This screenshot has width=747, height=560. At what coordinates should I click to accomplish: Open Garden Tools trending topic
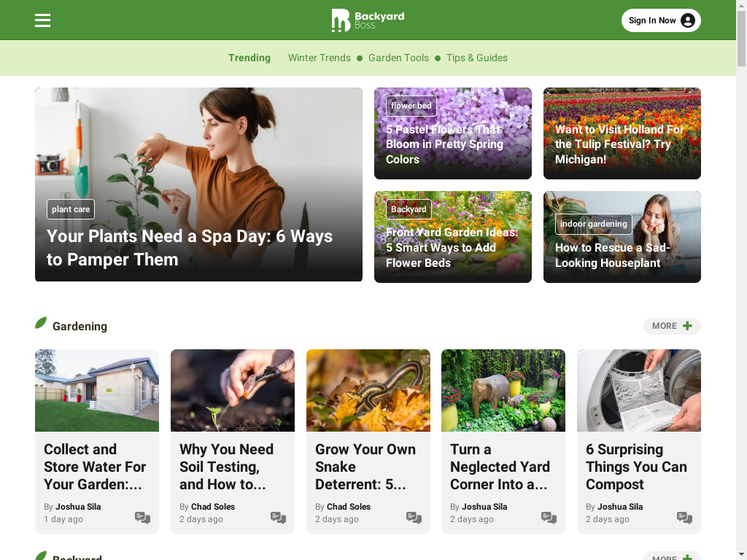tap(398, 58)
